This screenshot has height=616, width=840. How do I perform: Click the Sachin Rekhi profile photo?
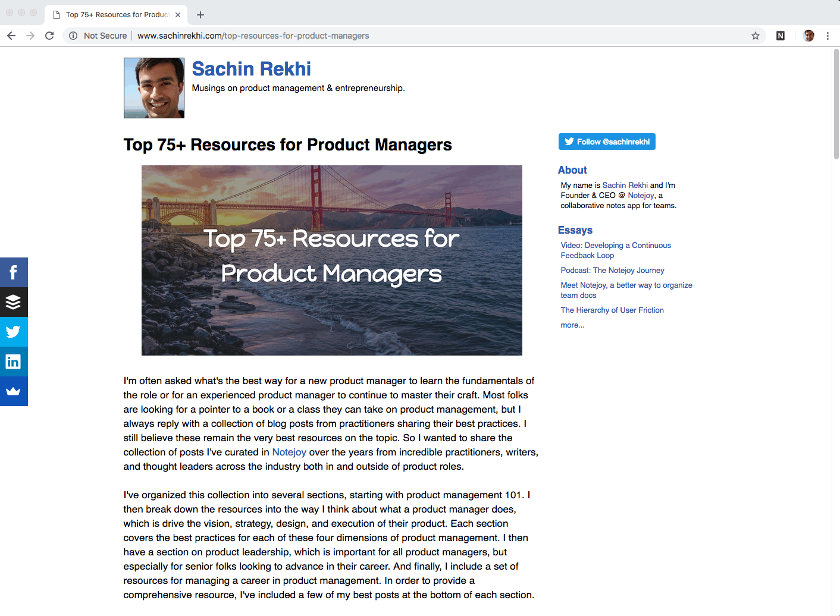[x=154, y=88]
